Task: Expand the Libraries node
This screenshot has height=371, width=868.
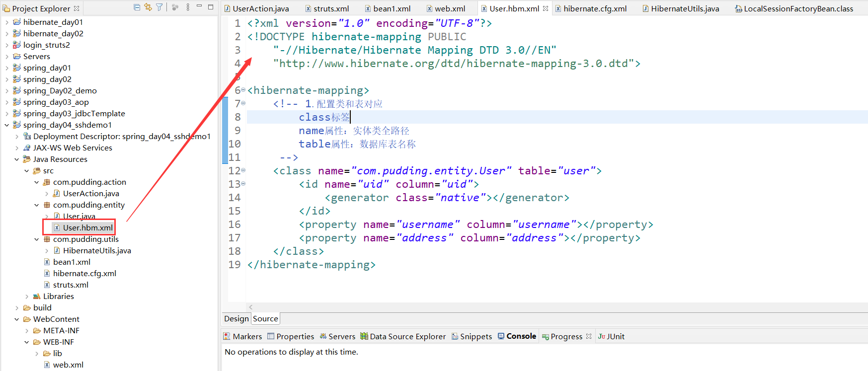Action: coord(26,297)
